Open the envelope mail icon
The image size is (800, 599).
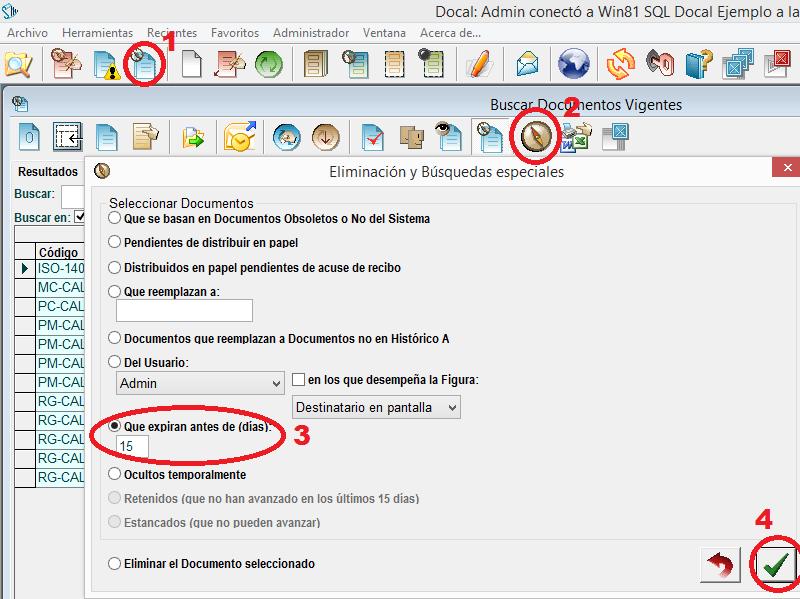click(527, 64)
